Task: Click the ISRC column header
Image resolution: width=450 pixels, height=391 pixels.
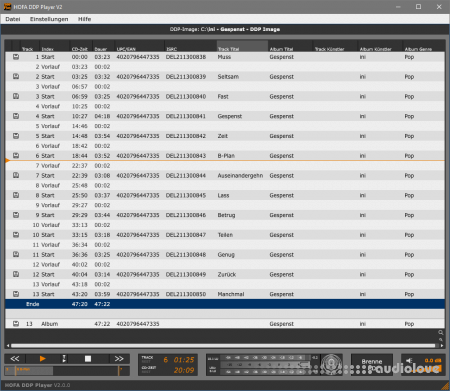Action: tap(190, 46)
